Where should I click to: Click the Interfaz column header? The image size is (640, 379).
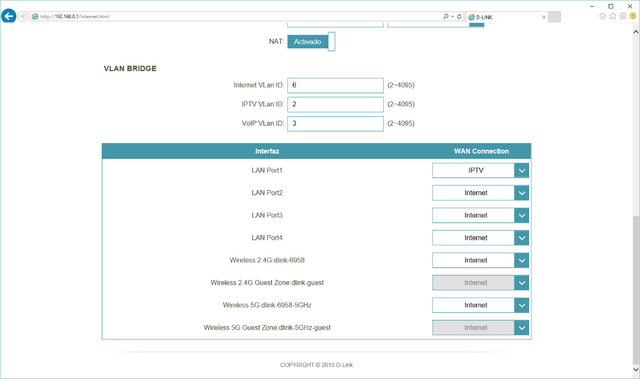(x=267, y=151)
